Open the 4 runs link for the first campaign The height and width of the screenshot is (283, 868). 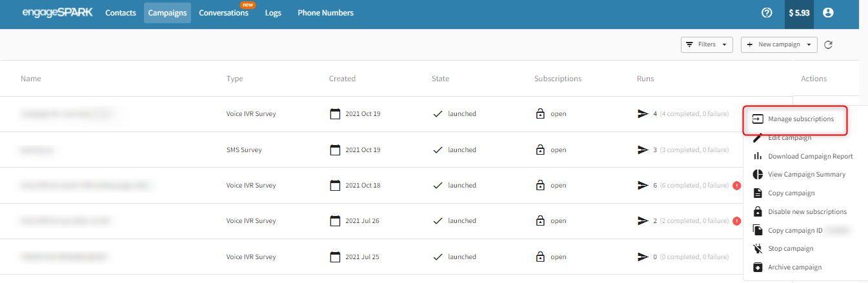pyautogui.click(x=655, y=114)
